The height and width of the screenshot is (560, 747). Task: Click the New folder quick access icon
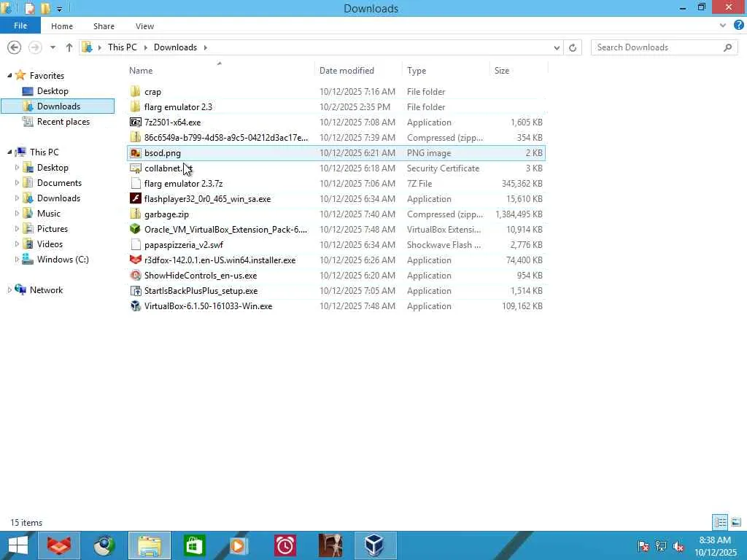pos(45,8)
